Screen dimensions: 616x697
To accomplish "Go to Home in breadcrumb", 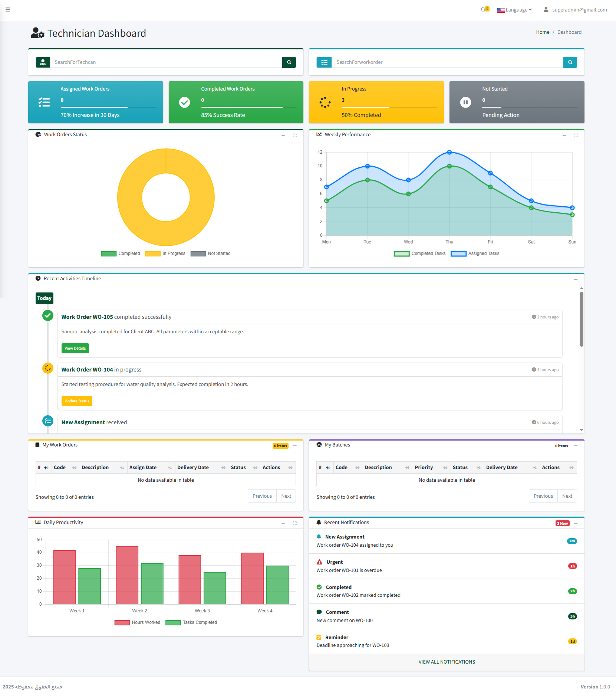I will (543, 32).
